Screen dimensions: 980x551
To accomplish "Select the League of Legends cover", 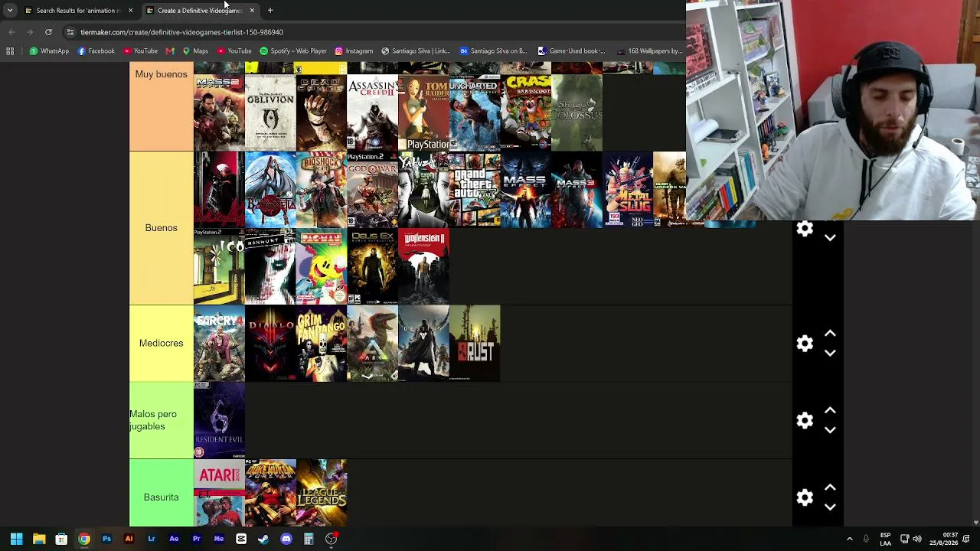I will (322, 494).
